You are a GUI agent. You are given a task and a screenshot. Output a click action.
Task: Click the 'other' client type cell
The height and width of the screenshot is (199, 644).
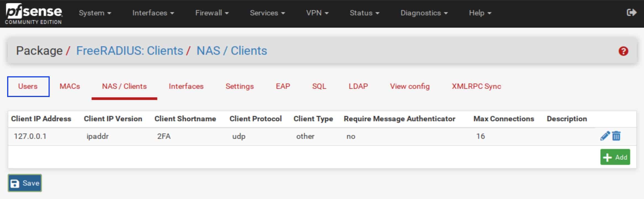tap(305, 136)
